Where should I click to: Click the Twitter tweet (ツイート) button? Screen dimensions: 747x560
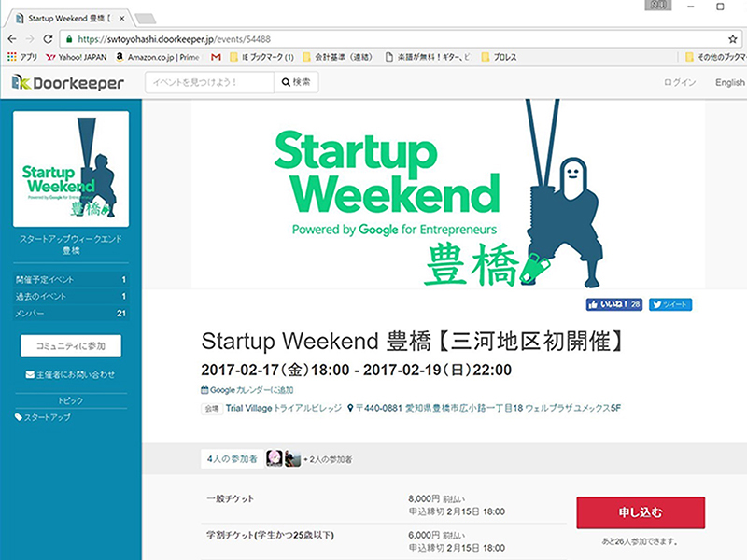tap(670, 304)
